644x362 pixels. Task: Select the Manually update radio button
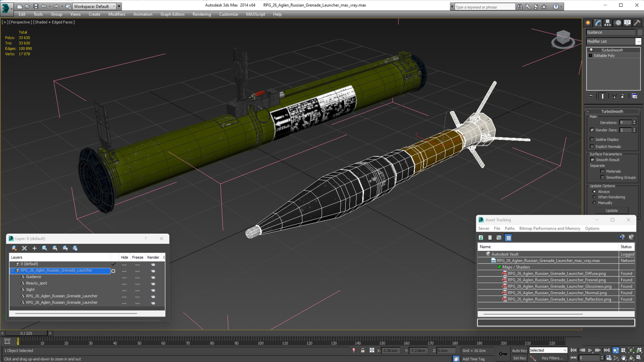594,203
